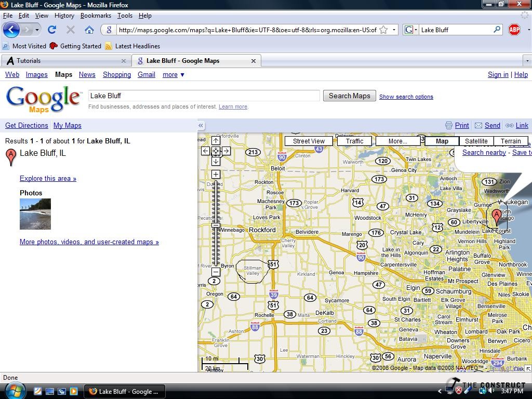The width and height of the screenshot is (532, 399).
Task: Expand Google 'more' services dropdown
Action: tap(174, 75)
